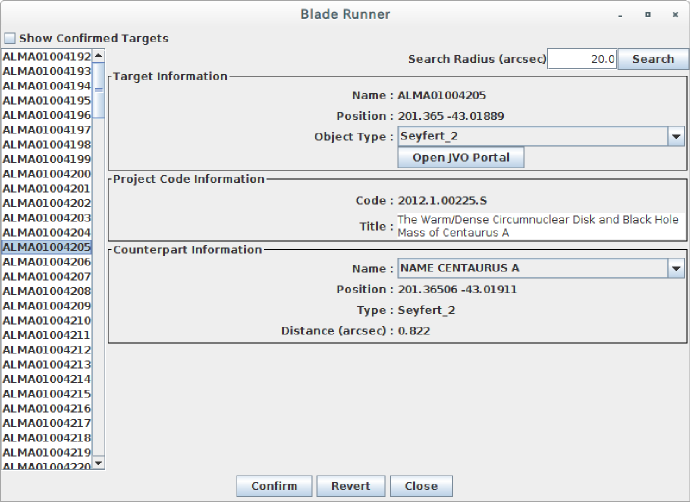Select target ALMA01004218
690x502 pixels.
click(47, 438)
